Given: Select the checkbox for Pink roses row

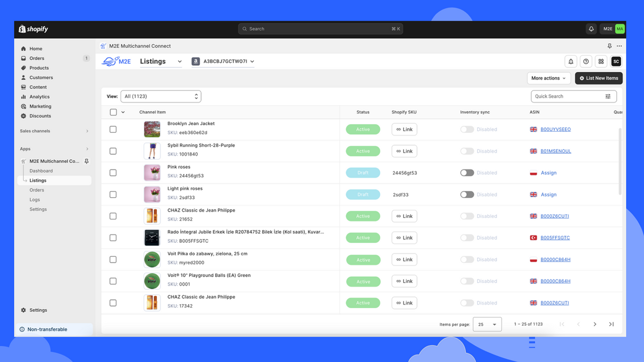Looking at the screenshot, I should click(113, 172).
